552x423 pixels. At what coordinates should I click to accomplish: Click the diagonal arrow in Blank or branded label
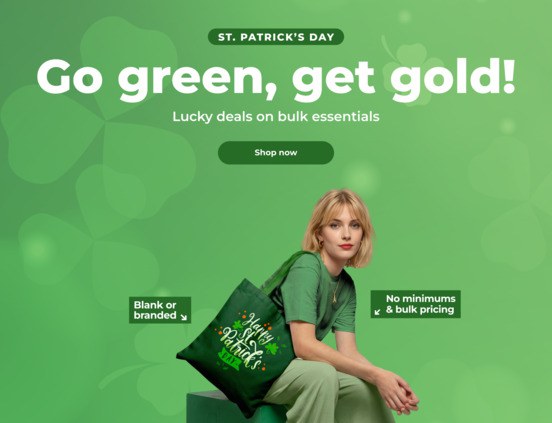[183, 317]
